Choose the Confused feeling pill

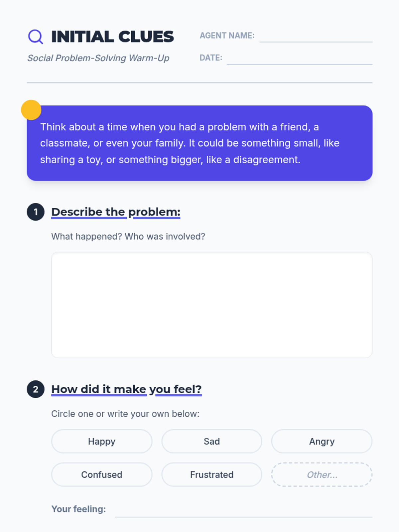102,474
